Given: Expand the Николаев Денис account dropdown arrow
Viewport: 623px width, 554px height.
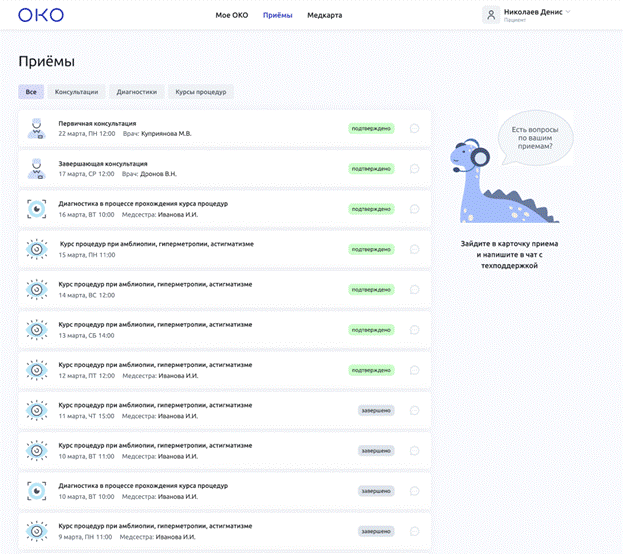Looking at the screenshot, I should coord(568,12).
